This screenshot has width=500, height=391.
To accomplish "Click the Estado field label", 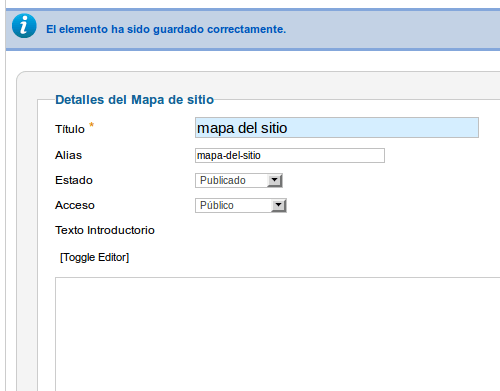I will click(74, 180).
